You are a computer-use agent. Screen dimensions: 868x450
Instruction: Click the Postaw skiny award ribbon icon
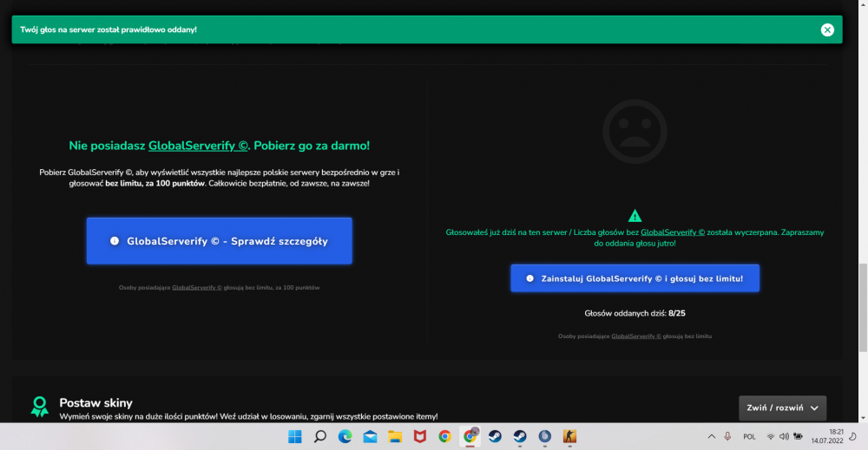[39, 407]
